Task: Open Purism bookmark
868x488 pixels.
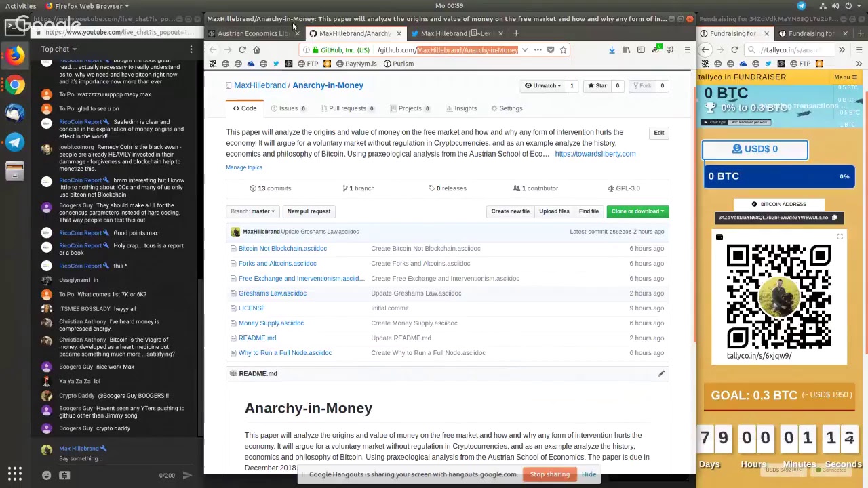Action: (399, 64)
